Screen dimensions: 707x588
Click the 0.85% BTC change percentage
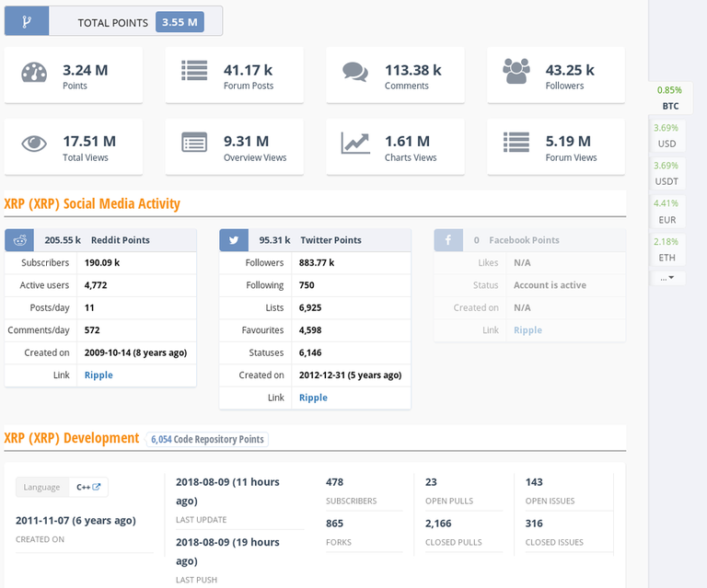[669, 90]
